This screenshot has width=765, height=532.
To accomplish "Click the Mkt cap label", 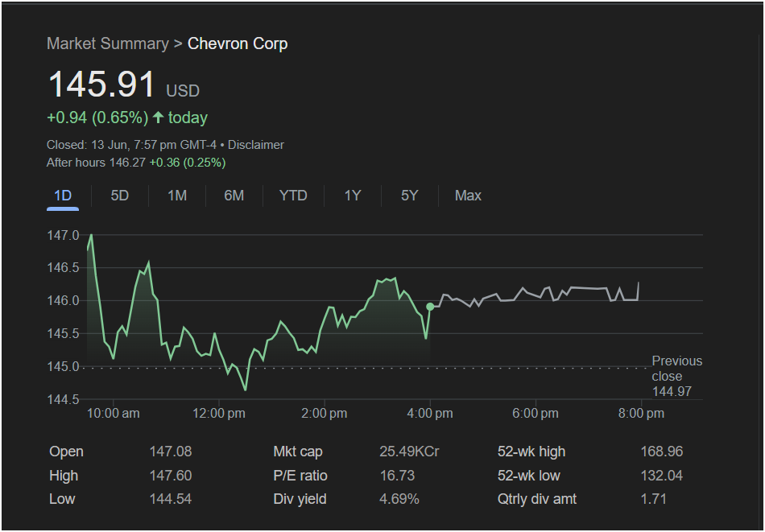I will (x=298, y=452).
